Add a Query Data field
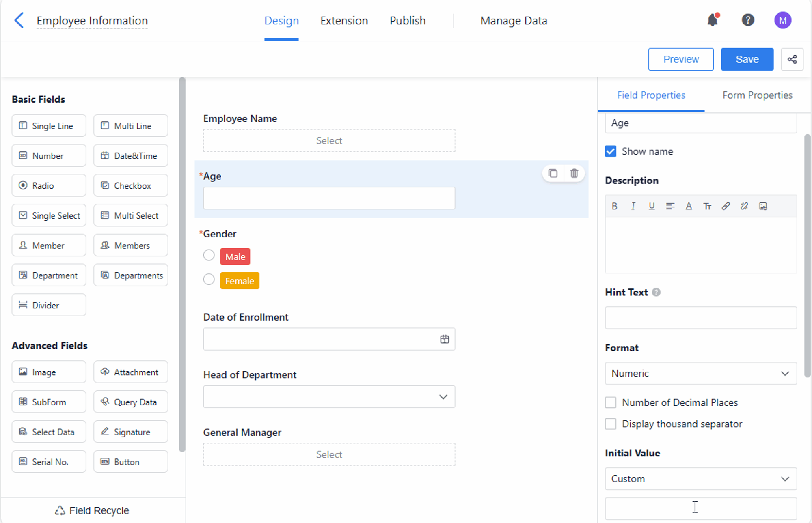Viewport: 812px width, 523px height. coord(131,402)
